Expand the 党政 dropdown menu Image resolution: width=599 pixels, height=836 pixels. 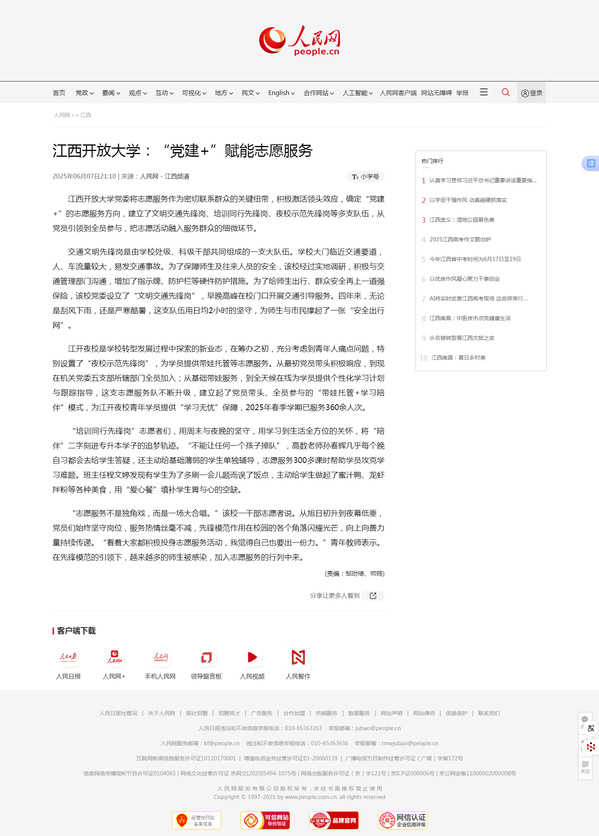[x=84, y=93]
